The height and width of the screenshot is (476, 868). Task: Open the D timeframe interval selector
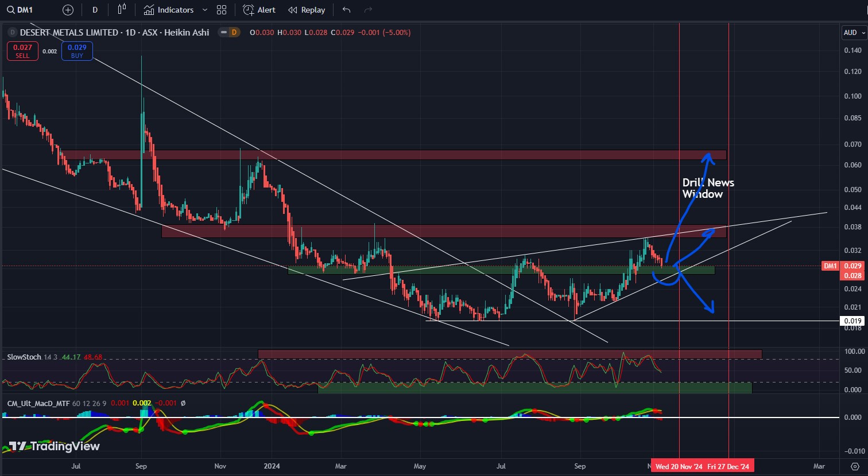pos(95,10)
